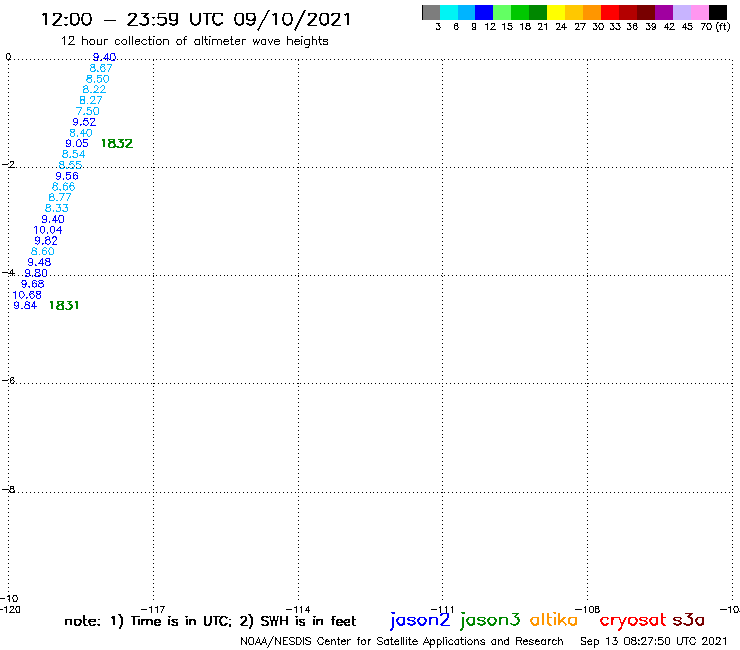The width and height of the screenshot is (740, 650).
Task: Click the wave height value '9.52'
Action: tap(84, 122)
